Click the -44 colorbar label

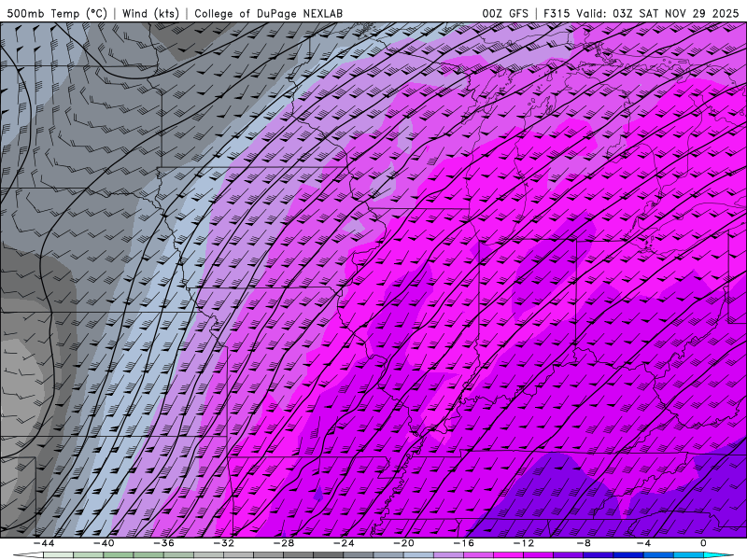(x=44, y=543)
